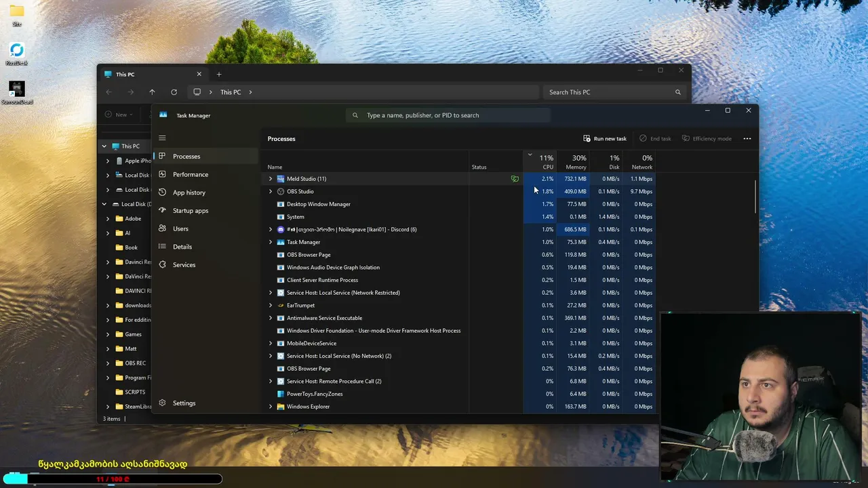
Task: Expand Service Host: Local Service (Network Restricted)
Action: [x=271, y=293]
